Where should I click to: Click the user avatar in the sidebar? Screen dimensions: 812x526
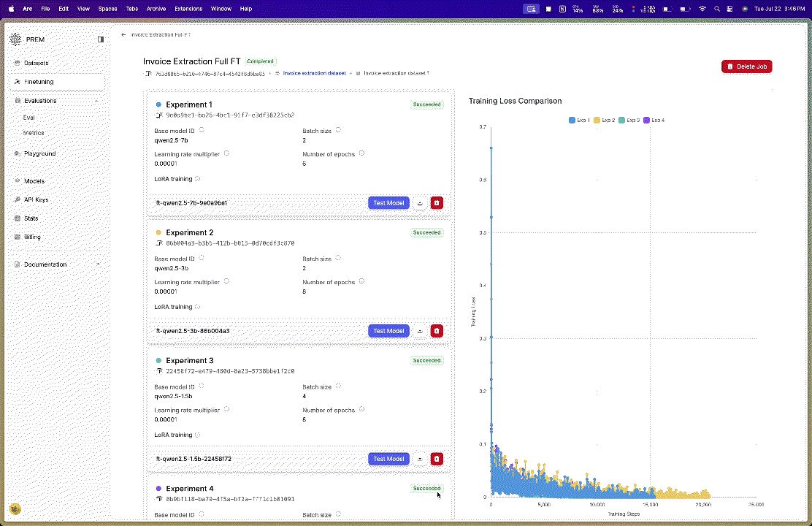coord(15,509)
